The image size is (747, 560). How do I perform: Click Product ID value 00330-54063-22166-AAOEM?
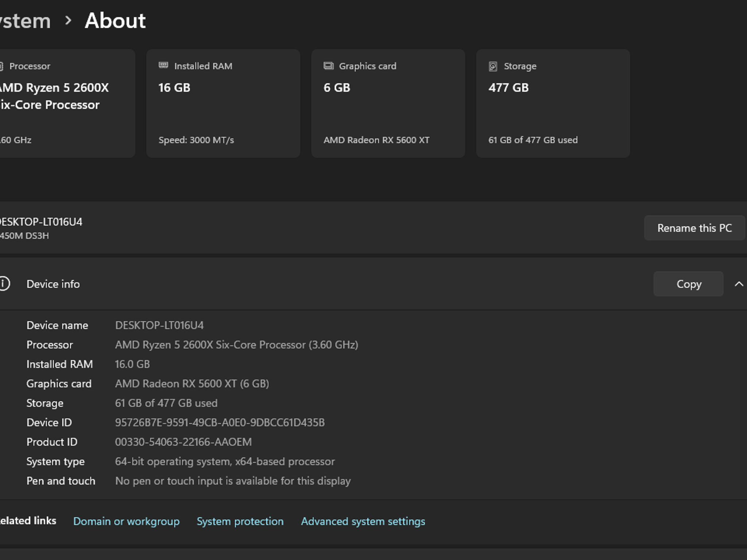[183, 442]
